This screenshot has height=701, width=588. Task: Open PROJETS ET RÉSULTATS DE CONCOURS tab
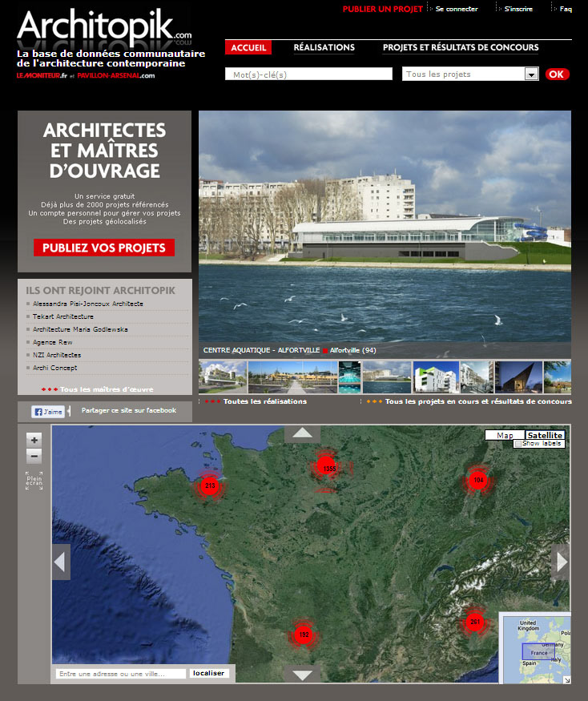(461, 47)
